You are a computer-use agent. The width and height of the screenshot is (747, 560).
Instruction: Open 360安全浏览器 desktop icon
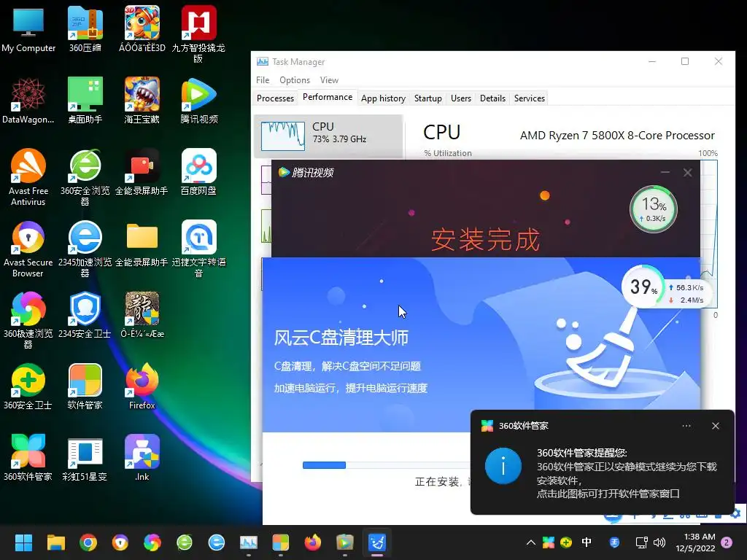(x=85, y=177)
